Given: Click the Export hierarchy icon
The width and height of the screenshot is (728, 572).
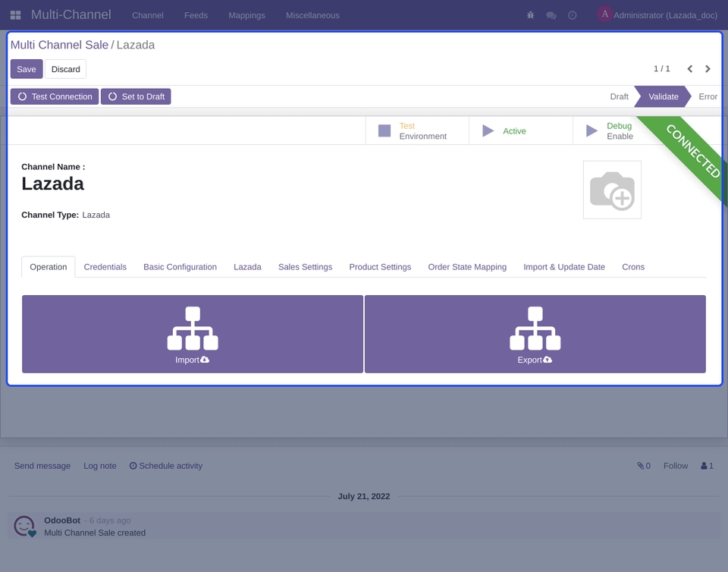Looking at the screenshot, I should click(535, 328).
